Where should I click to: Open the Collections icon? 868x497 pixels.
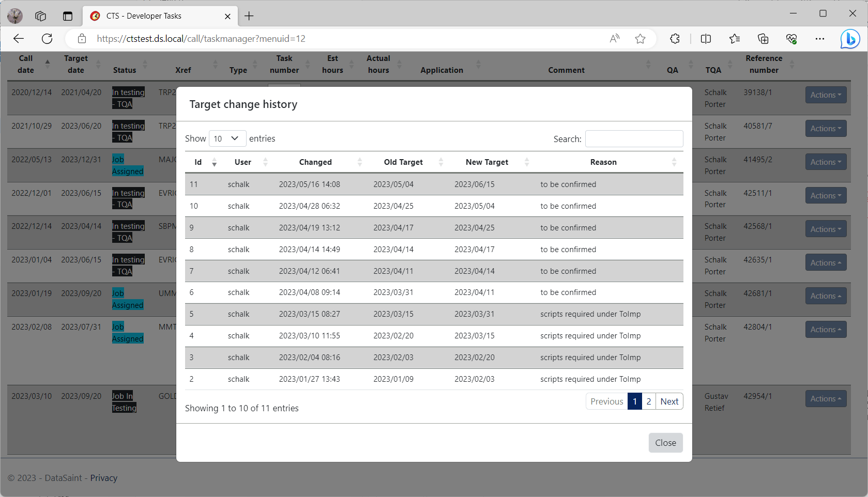click(x=763, y=39)
